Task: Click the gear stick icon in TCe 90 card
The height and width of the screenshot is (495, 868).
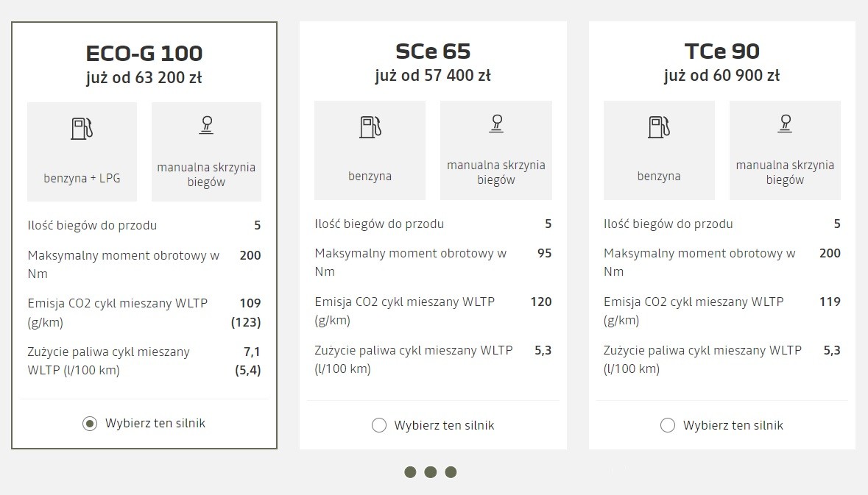Action: click(785, 124)
